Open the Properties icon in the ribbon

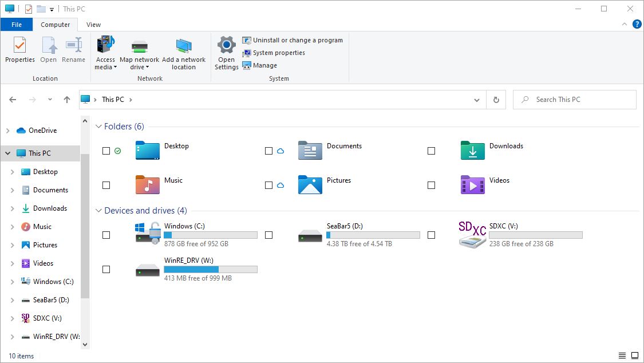19,52
